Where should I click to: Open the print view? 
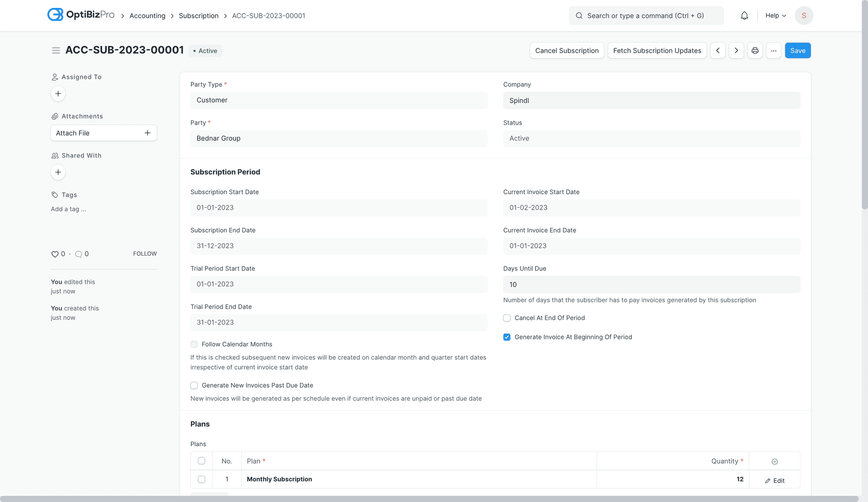pos(755,50)
